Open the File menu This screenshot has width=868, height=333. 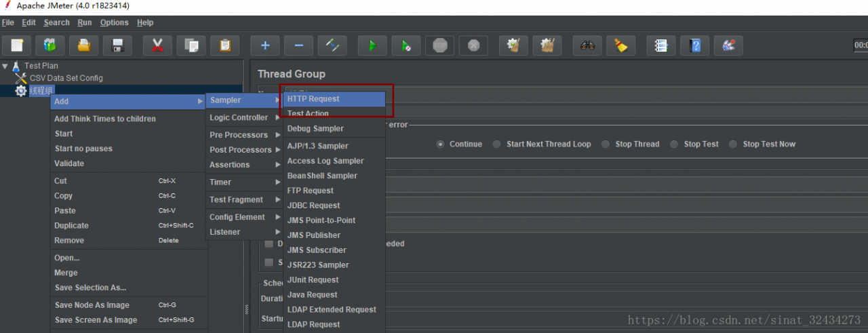pyautogui.click(x=8, y=22)
